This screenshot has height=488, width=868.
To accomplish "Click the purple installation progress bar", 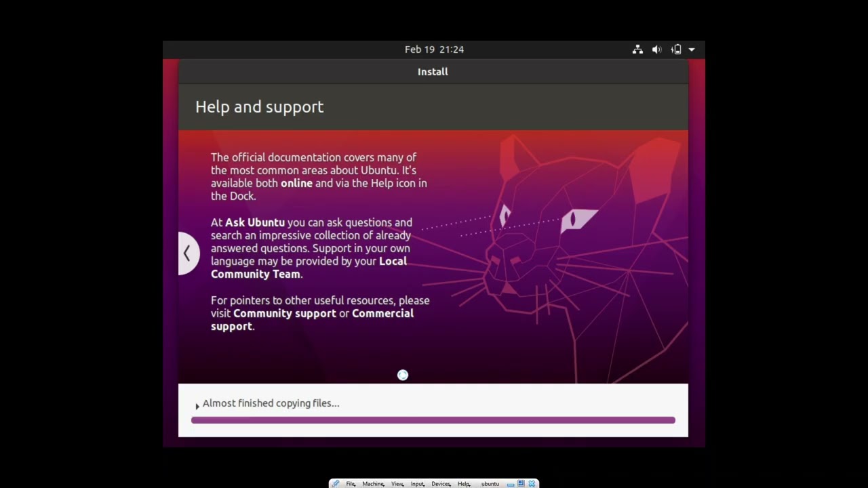I will click(433, 420).
